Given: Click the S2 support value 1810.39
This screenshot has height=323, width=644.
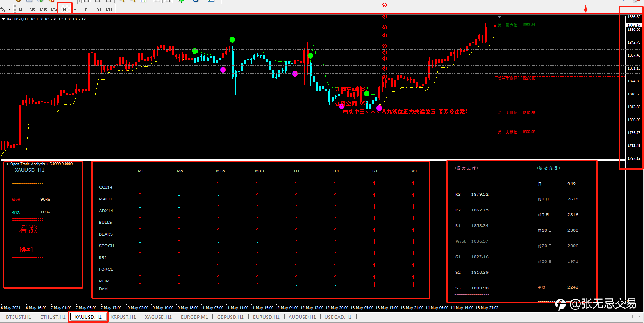Looking at the screenshot, I should click(x=480, y=273).
